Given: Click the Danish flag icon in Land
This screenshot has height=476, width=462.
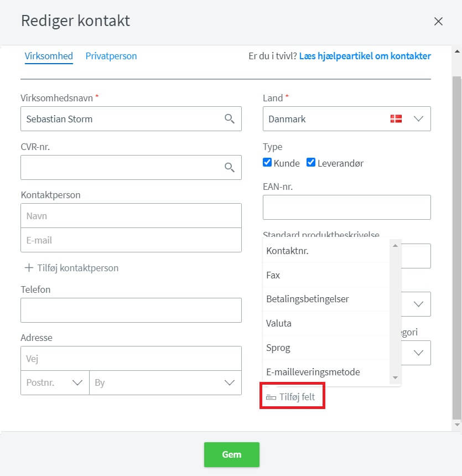Looking at the screenshot, I should click(x=396, y=118).
